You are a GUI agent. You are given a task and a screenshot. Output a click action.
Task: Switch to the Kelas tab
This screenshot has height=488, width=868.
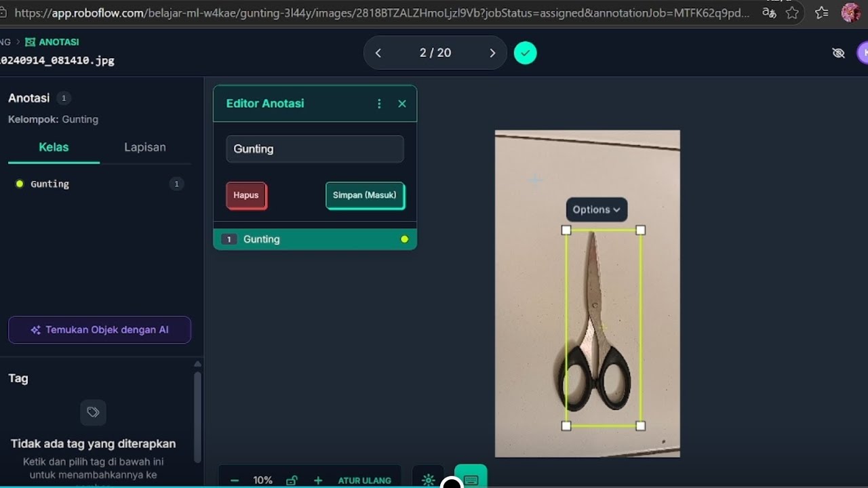point(54,147)
